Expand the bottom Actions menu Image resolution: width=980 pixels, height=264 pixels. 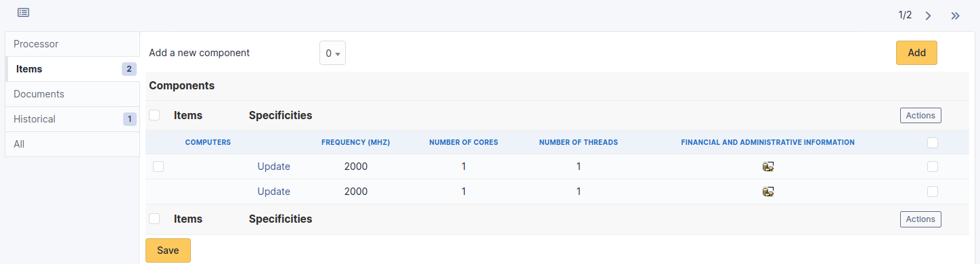point(920,219)
